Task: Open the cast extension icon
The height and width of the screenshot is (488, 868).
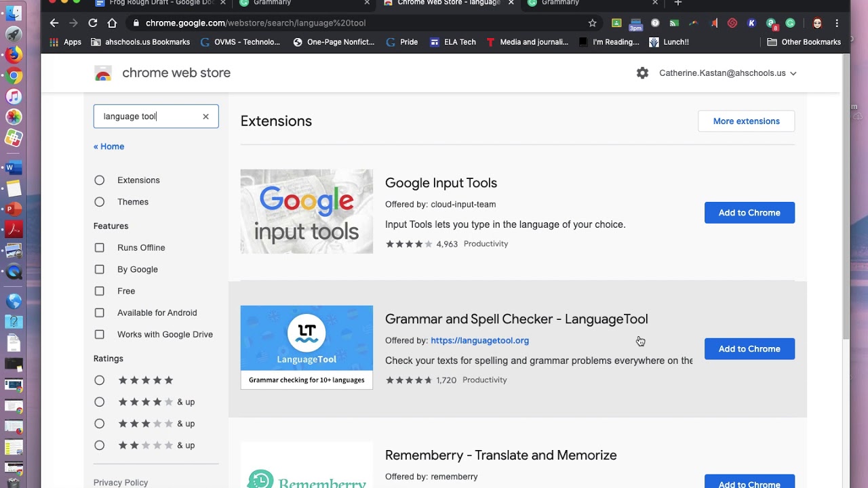Action: [x=674, y=23]
